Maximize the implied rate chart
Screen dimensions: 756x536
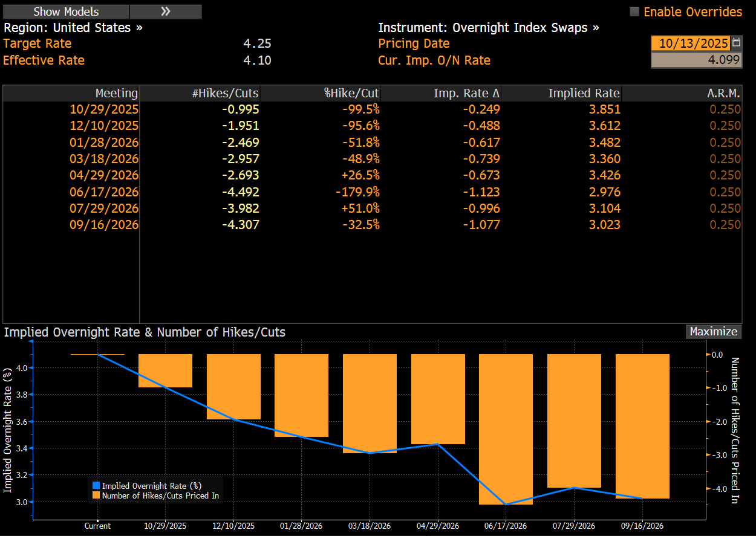point(714,332)
